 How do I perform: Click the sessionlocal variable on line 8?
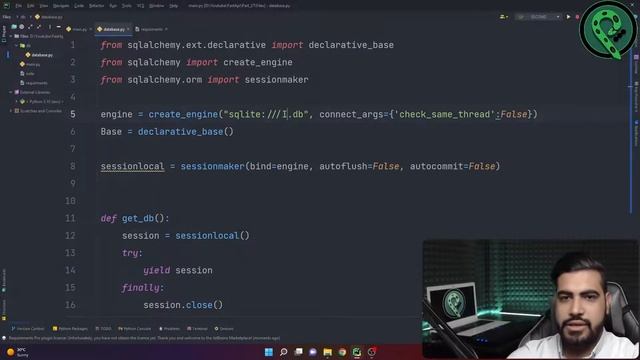click(x=132, y=167)
